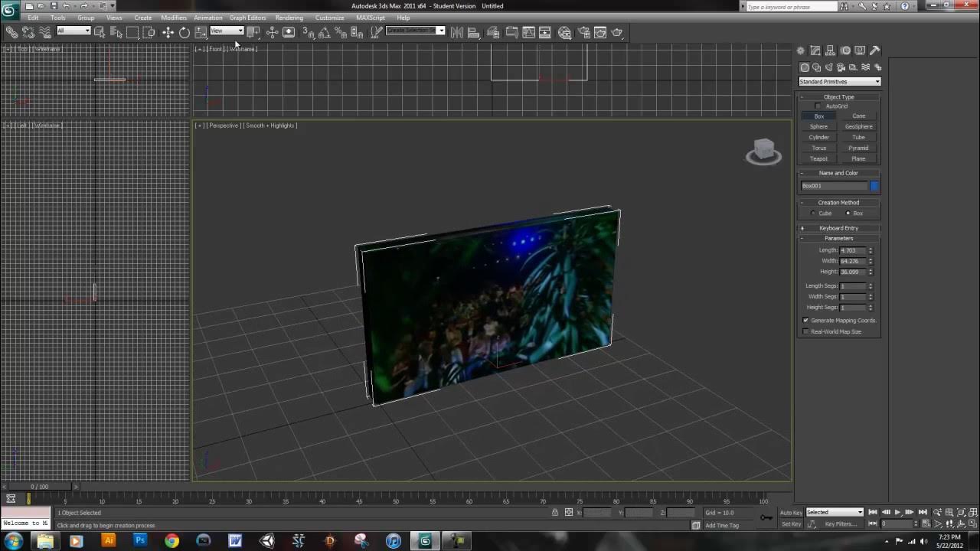Click the Key Filters button
The image size is (980, 551).
click(x=841, y=524)
